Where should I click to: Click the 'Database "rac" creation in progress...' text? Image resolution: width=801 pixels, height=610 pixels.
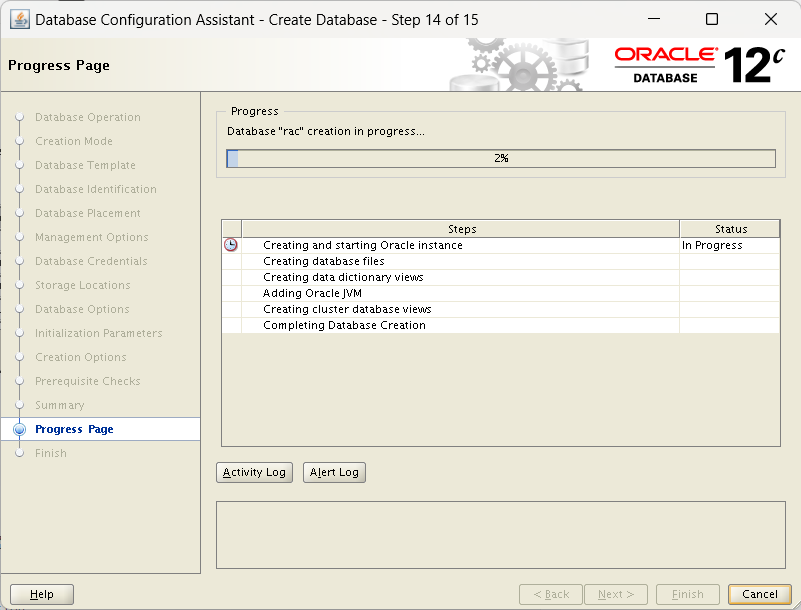click(x=326, y=131)
